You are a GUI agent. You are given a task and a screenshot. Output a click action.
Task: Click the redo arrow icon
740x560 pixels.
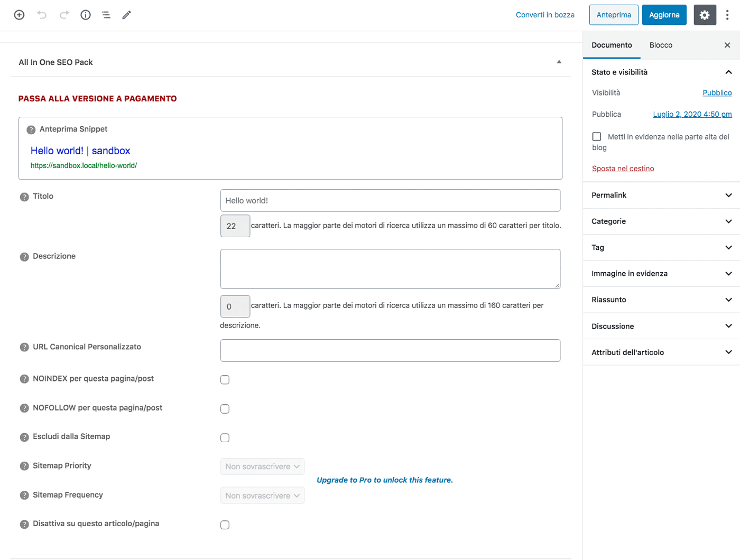click(x=64, y=15)
